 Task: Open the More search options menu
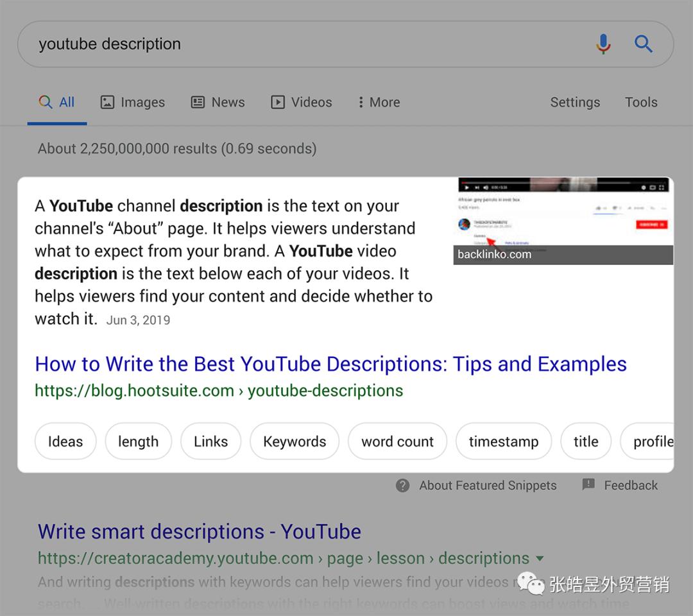(x=377, y=101)
